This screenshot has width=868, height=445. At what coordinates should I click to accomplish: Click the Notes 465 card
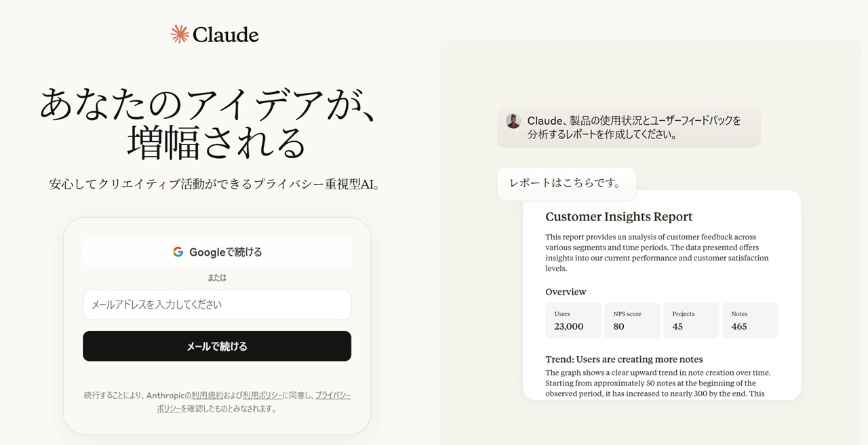coord(750,320)
